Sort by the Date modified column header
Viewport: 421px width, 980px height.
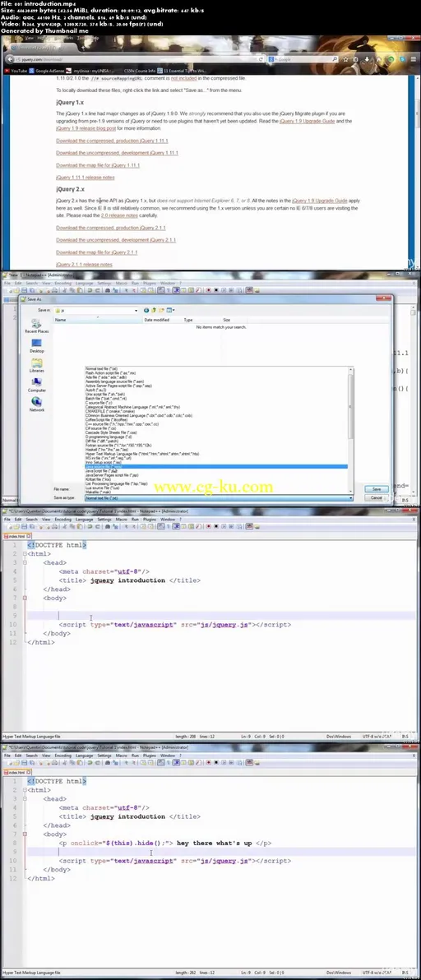pyautogui.click(x=157, y=320)
